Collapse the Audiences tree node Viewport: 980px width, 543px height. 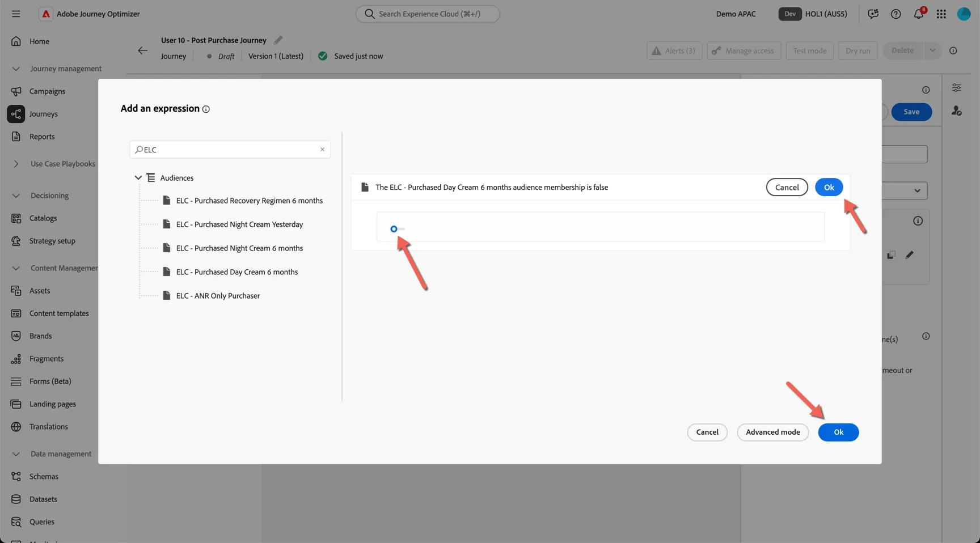pyautogui.click(x=138, y=178)
